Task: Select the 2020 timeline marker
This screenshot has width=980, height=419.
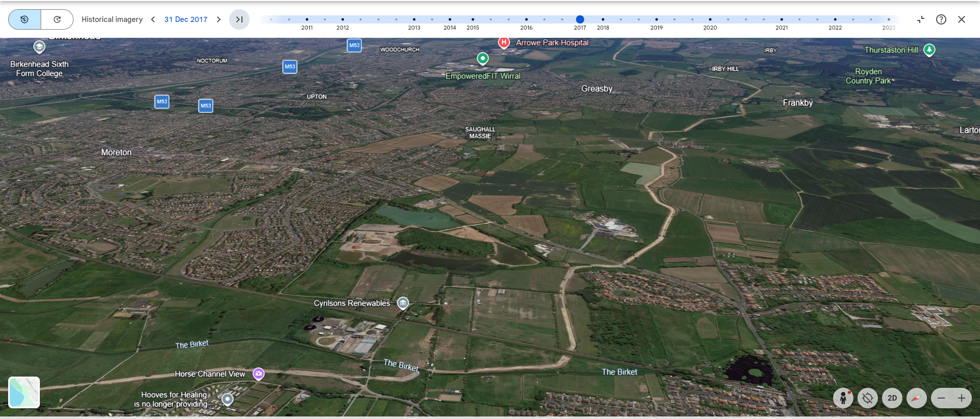Action: tap(710, 19)
